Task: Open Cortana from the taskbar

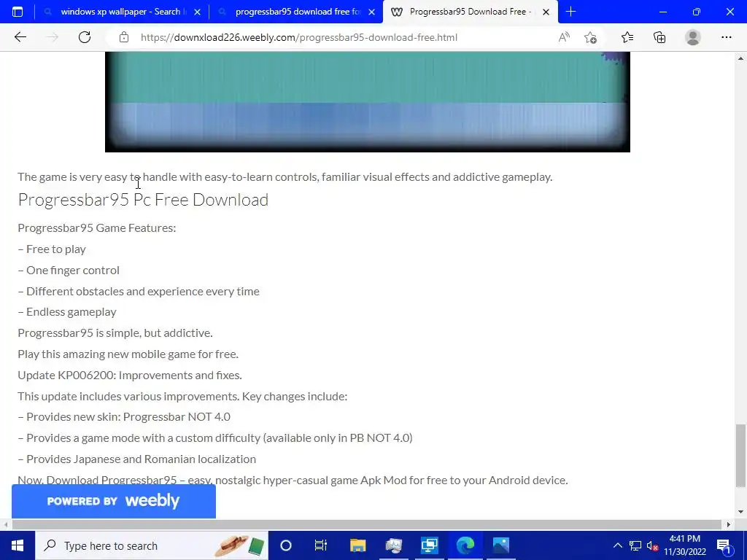Action: click(x=286, y=545)
